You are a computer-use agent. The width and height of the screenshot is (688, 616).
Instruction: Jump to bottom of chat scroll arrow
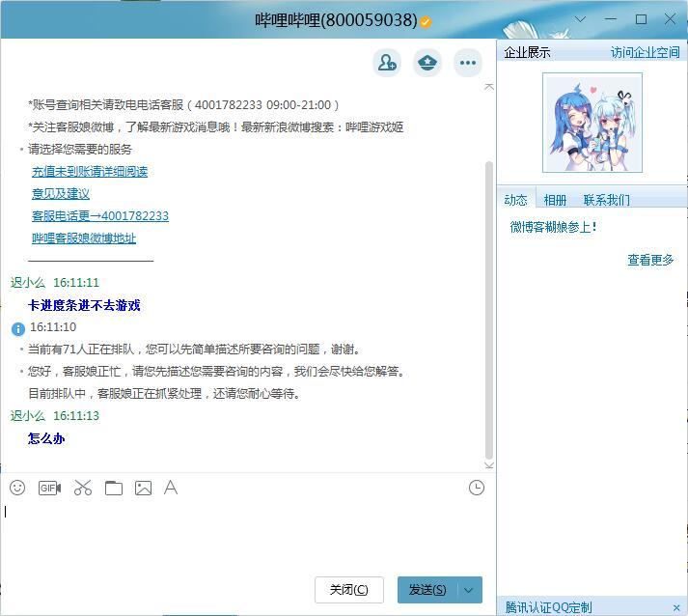point(489,465)
